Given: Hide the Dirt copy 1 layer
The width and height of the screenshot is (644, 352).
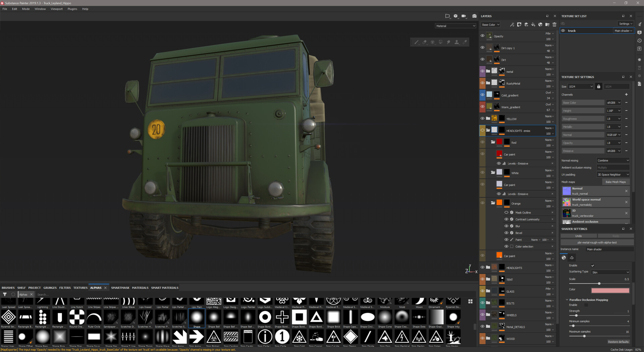Looking at the screenshot, I should click(x=483, y=48).
